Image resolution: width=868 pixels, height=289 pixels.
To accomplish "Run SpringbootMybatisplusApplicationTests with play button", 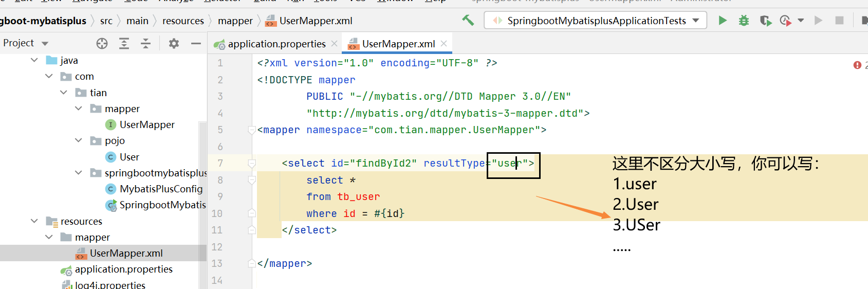I will click(723, 21).
